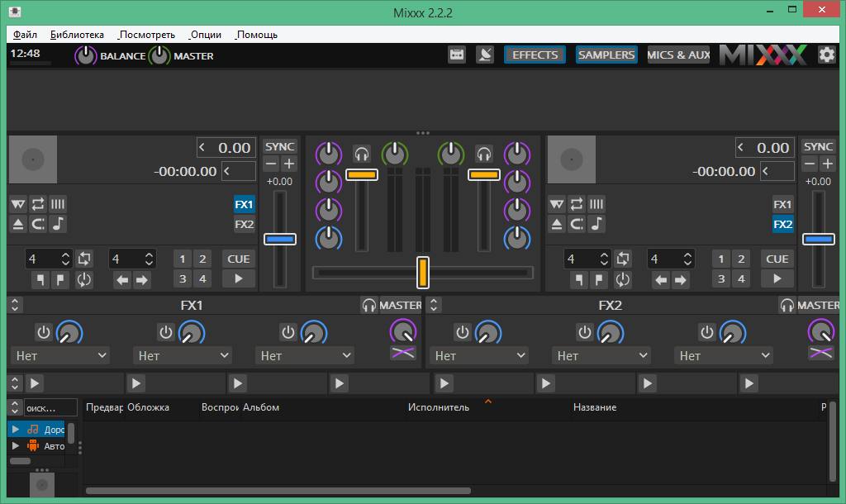Set loop-in marker on right deck

(x=579, y=279)
